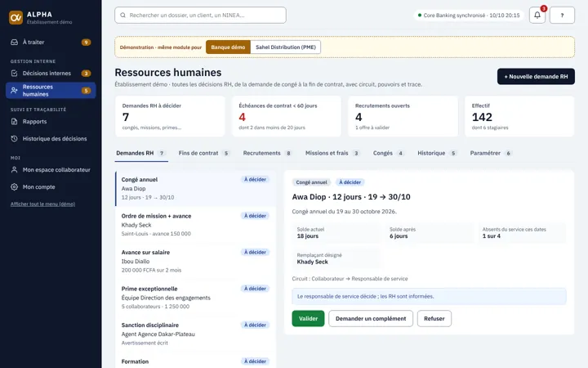Viewport: 588px width, 368px height.
Task: Click the red notification count badge
Action: [x=543, y=9]
